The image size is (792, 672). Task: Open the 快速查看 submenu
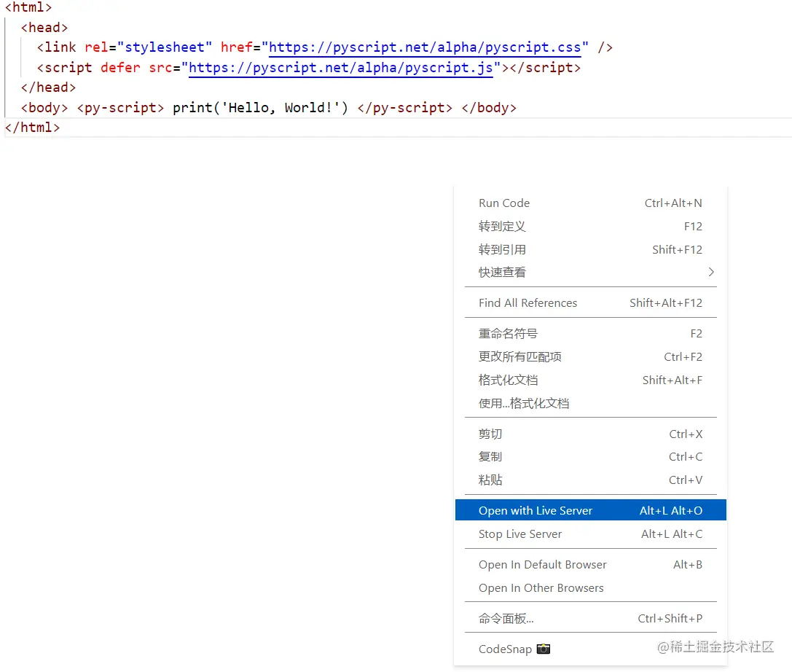coord(590,273)
